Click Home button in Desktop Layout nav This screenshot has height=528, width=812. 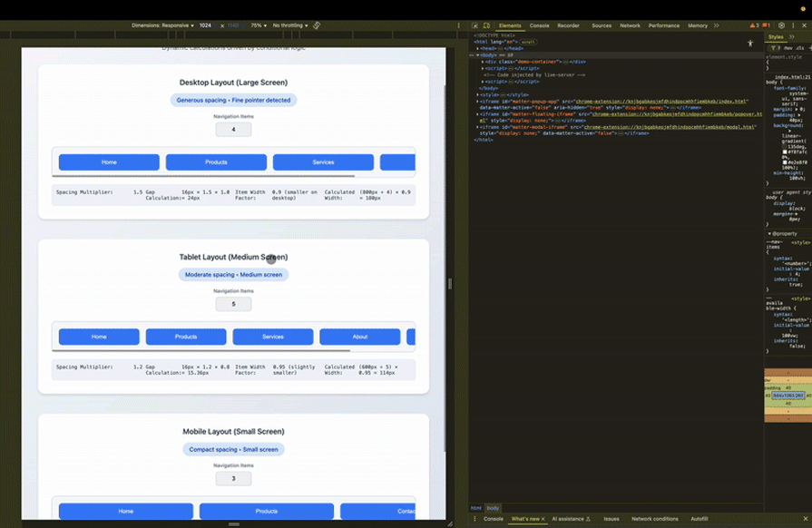109,162
